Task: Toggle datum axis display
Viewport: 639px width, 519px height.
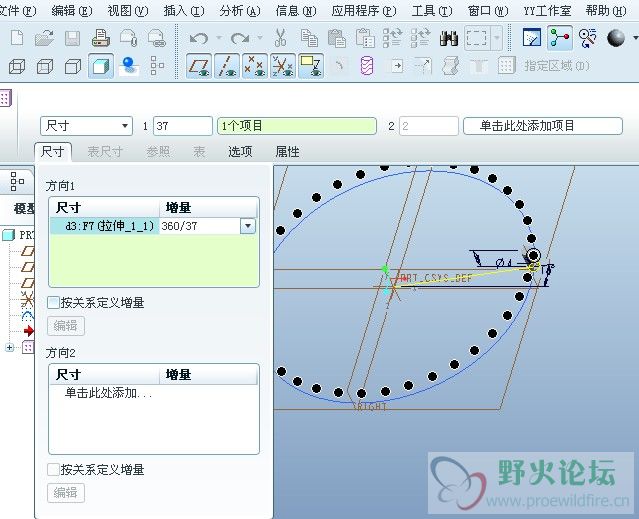Action: pos(227,66)
